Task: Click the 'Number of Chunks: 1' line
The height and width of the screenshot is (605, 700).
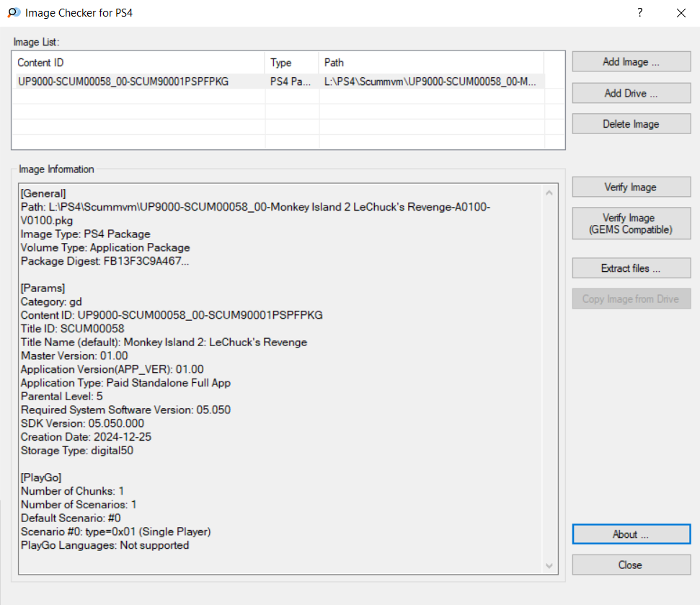Action: (72, 490)
